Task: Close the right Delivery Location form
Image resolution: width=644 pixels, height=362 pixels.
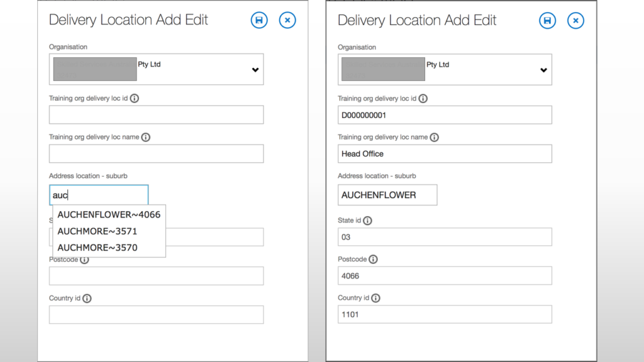Action: tap(575, 21)
